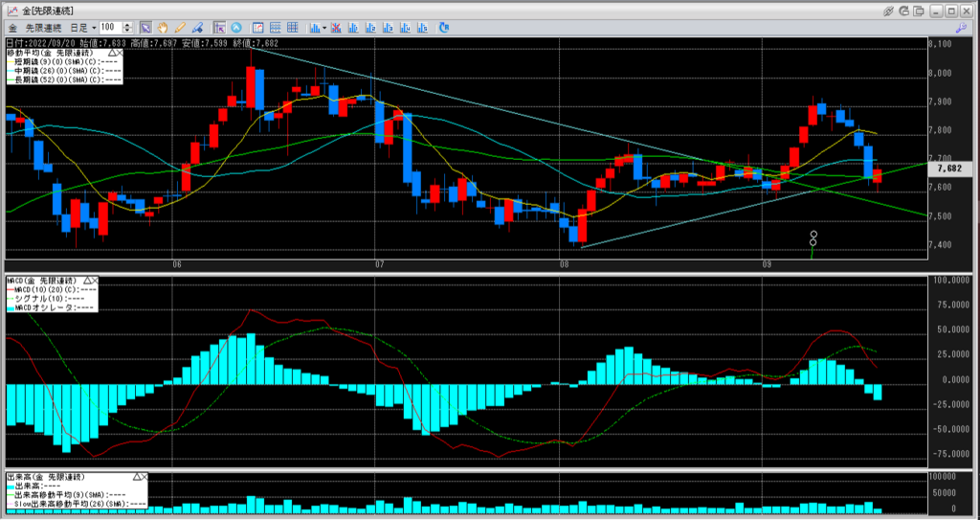Show the horizontal list layout icon
Image resolution: width=980 pixels, height=520 pixels.
coord(275,28)
